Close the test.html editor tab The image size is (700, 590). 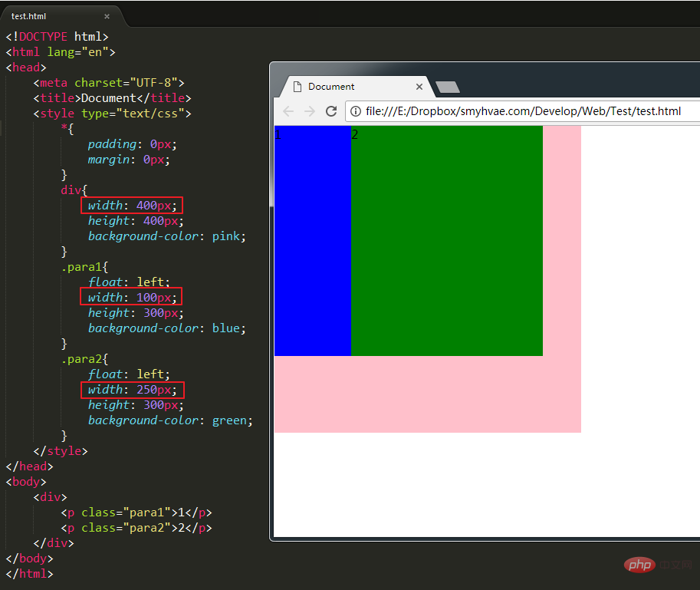pyautogui.click(x=107, y=17)
